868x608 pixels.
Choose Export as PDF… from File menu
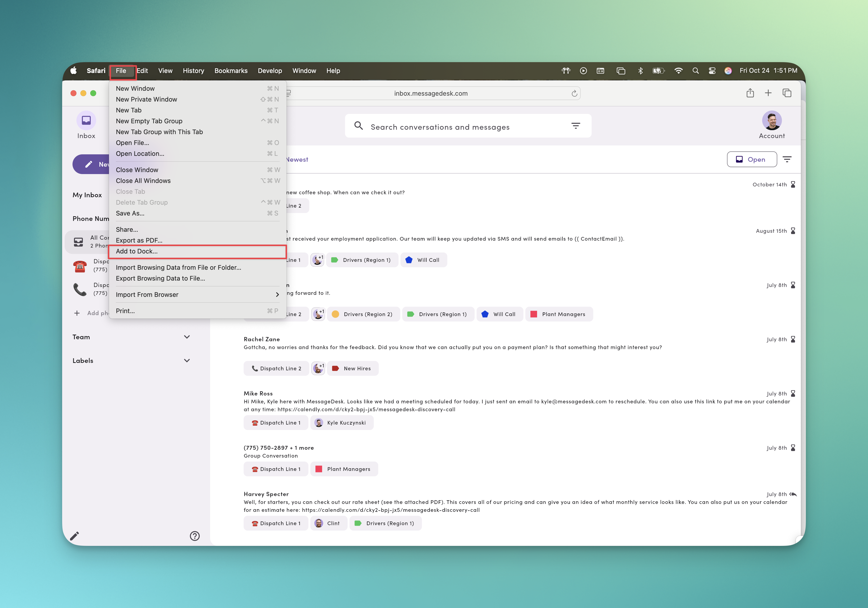coord(139,240)
